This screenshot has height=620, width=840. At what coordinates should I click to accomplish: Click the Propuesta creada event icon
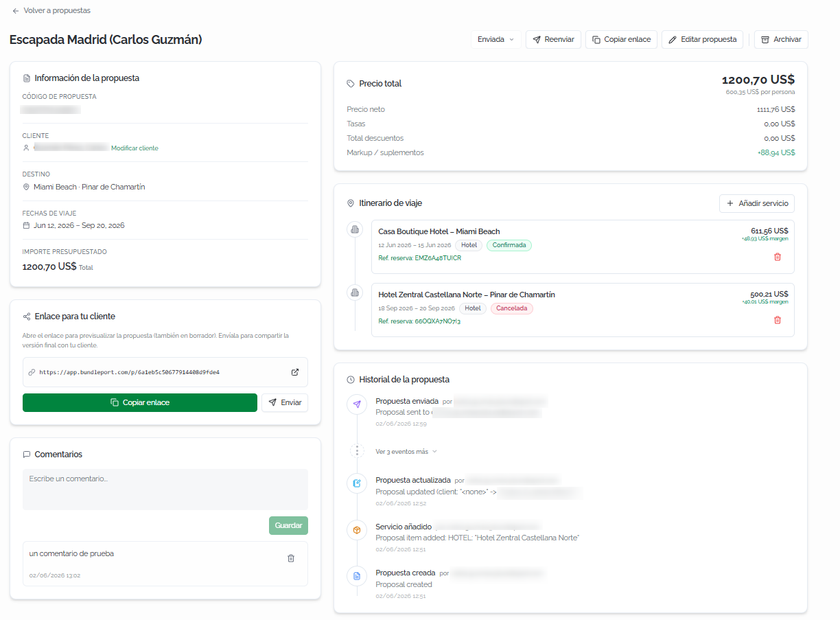point(357,576)
